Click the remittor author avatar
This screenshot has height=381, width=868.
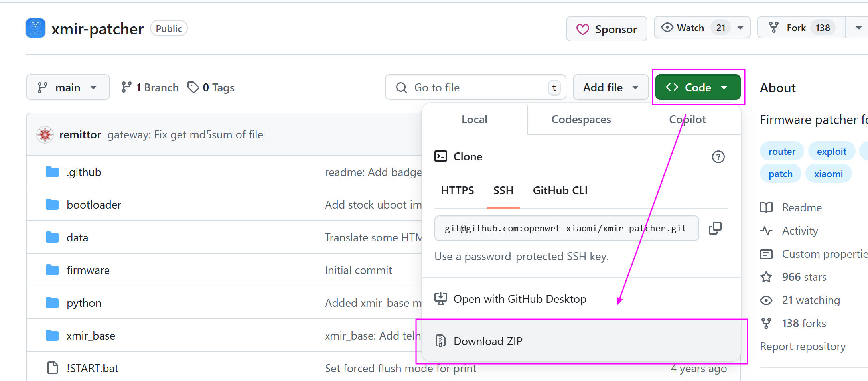pyautogui.click(x=45, y=135)
